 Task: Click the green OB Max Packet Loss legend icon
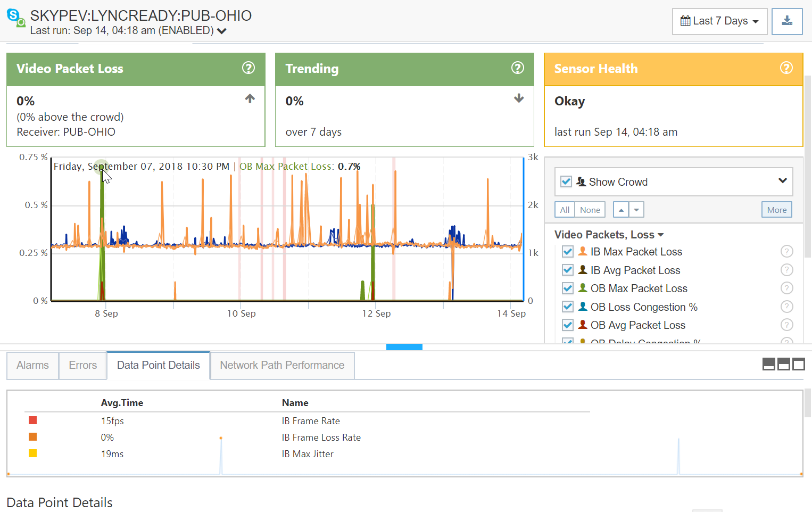pos(583,288)
